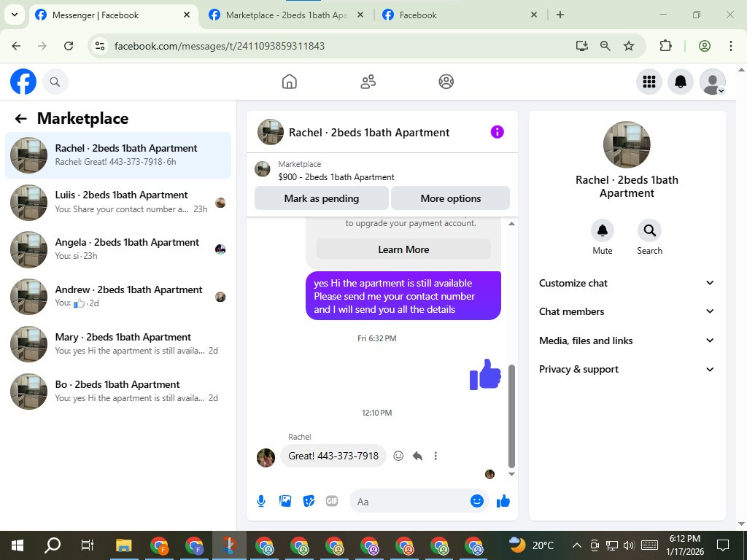747x560 pixels.
Task: React to Rachel's message with the emoji icon
Action: click(x=398, y=456)
